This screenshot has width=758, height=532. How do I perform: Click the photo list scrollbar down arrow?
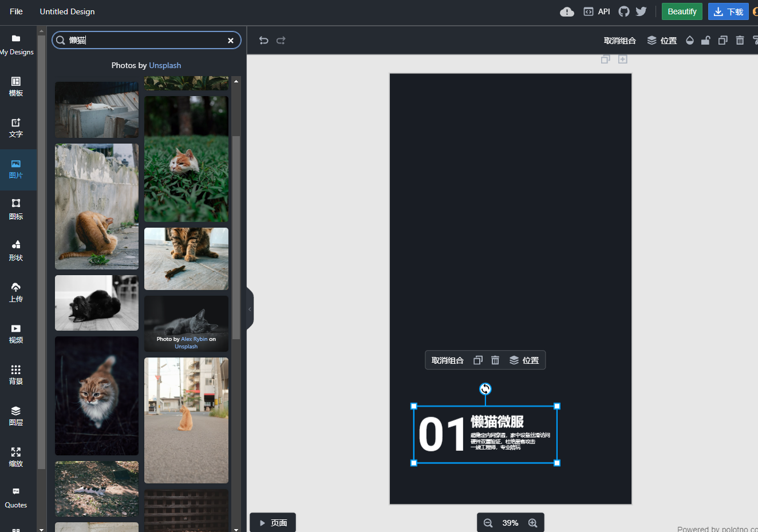pyautogui.click(x=236, y=529)
